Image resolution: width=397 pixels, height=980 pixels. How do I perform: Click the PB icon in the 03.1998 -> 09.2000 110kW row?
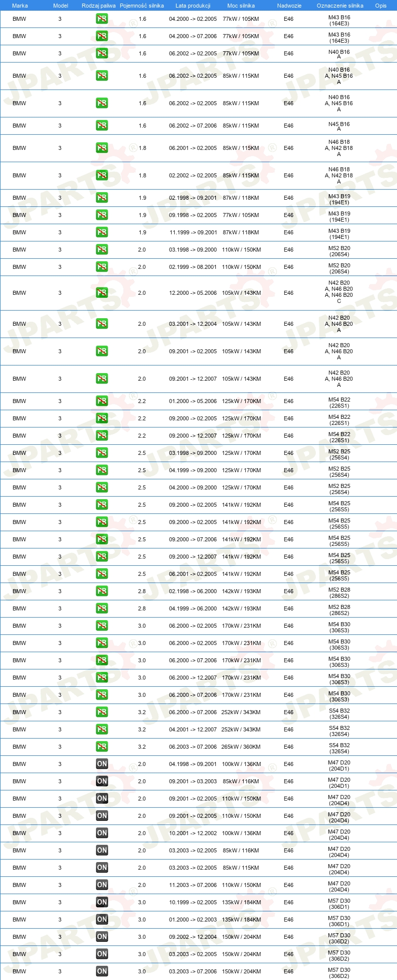(102, 250)
